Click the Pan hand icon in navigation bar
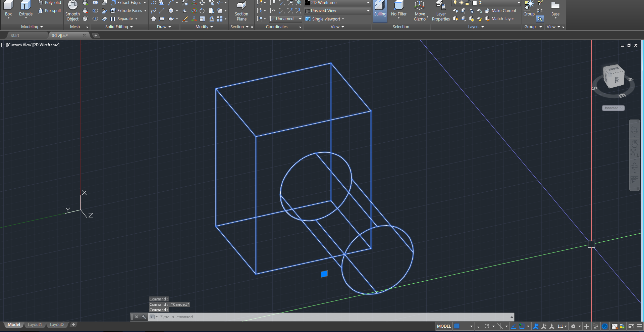Viewport: 644px width, 332px height. (x=634, y=144)
